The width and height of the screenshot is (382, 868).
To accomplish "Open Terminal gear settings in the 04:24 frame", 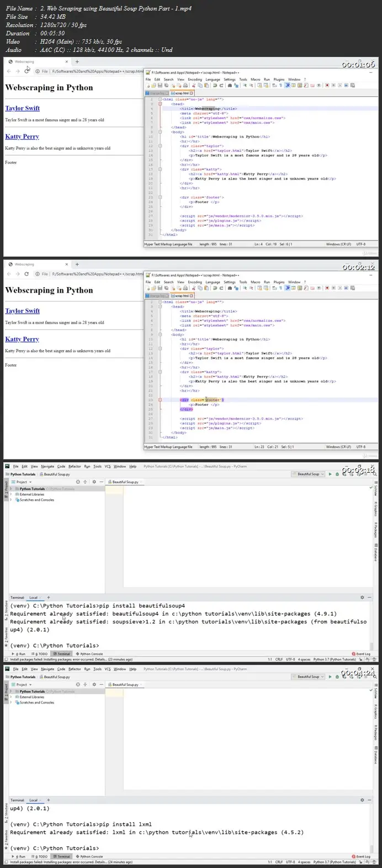I will pos(362,800).
